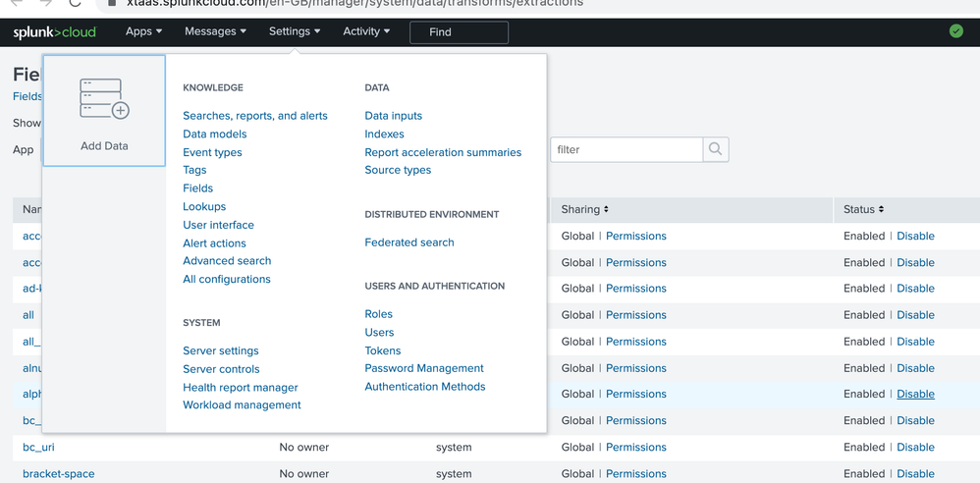The height and width of the screenshot is (483, 980).
Task: Open Server controls
Action: click(221, 369)
